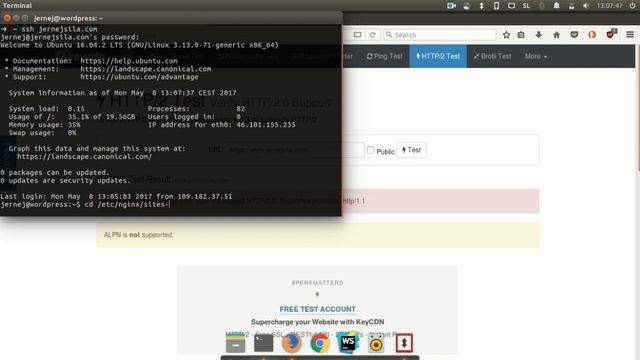Focus the Firefox Search box
Viewport: 640px width, 360px height.
pos(440,35)
